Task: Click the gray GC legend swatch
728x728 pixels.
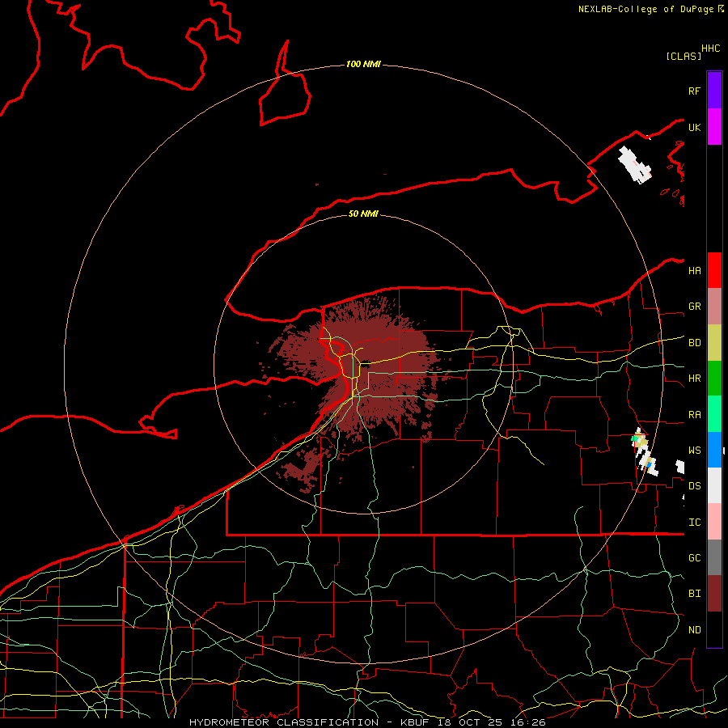Action: point(714,557)
